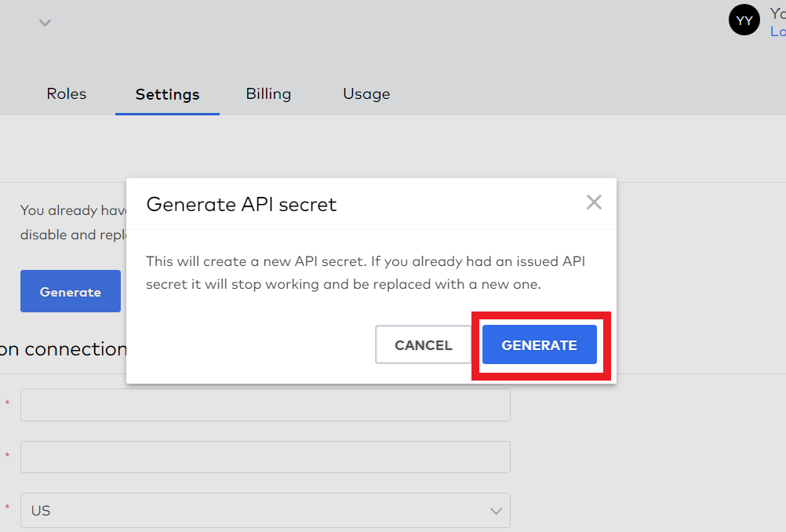The width and height of the screenshot is (786, 532).
Task: Expand the top-left chevron dropdown
Action: tap(45, 23)
